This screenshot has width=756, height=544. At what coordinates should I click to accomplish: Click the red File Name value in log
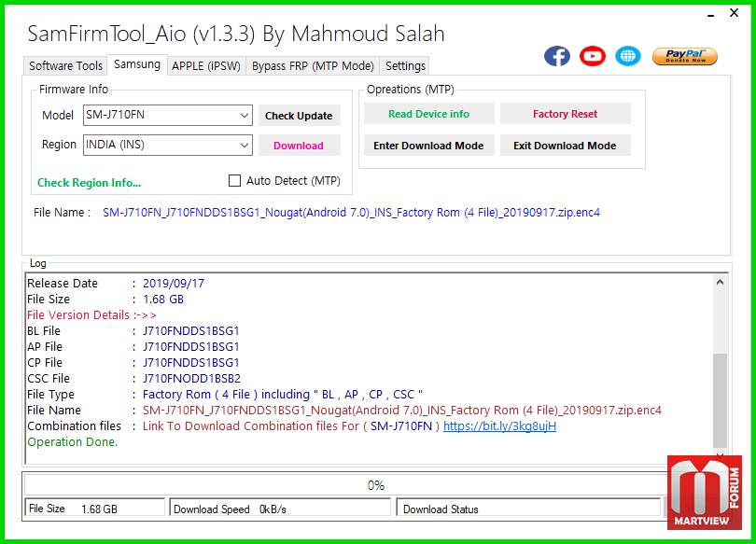point(402,411)
